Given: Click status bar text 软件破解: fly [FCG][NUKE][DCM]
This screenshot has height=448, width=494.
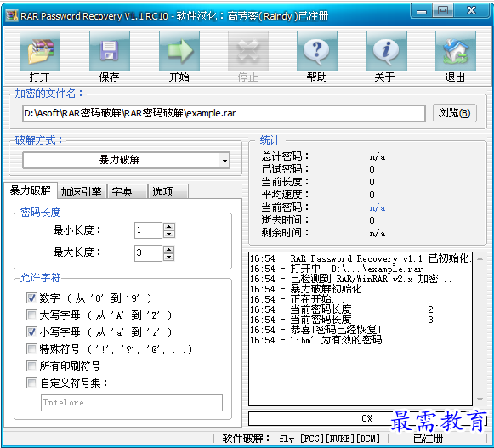Looking at the screenshot, I should (301, 439).
